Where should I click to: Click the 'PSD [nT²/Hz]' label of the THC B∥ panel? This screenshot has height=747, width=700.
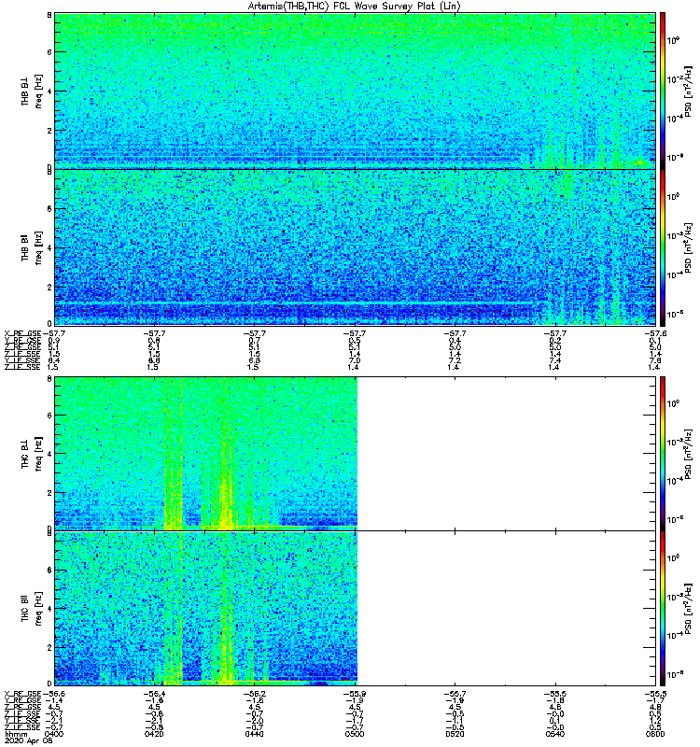point(688,609)
